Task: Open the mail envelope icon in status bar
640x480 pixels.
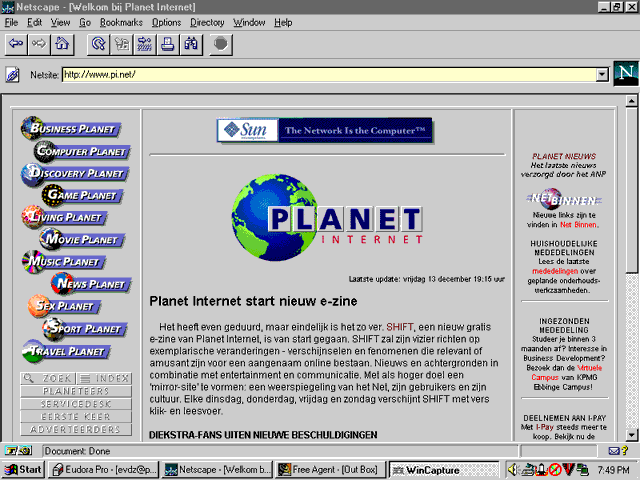Action: click(x=613, y=451)
